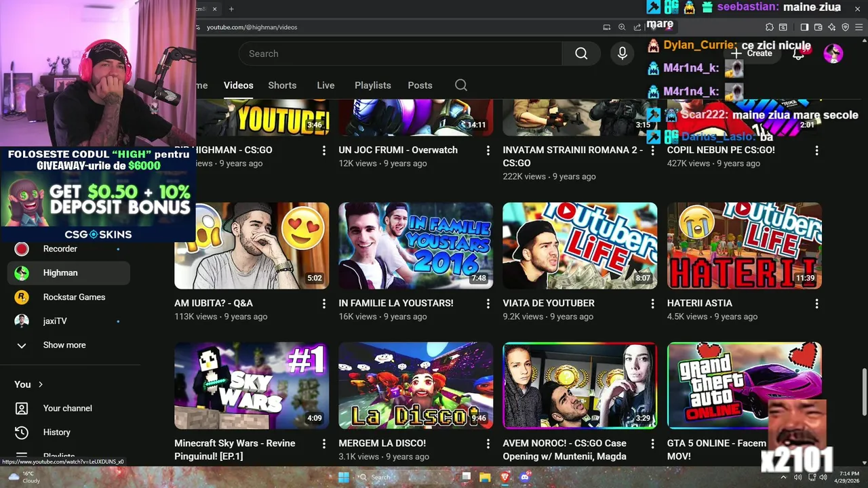
Task: Open the Highman subscription link
Action: [x=68, y=272]
